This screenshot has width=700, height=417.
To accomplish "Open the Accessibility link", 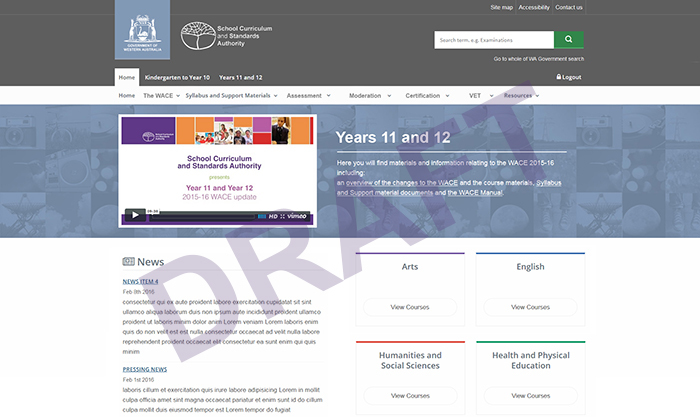I will [534, 7].
